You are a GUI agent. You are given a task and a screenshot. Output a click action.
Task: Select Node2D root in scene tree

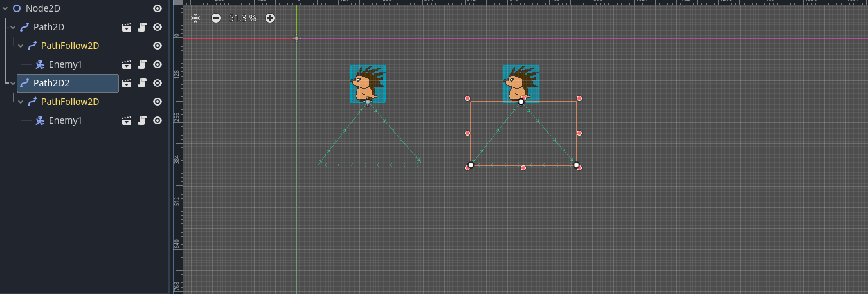(44, 8)
